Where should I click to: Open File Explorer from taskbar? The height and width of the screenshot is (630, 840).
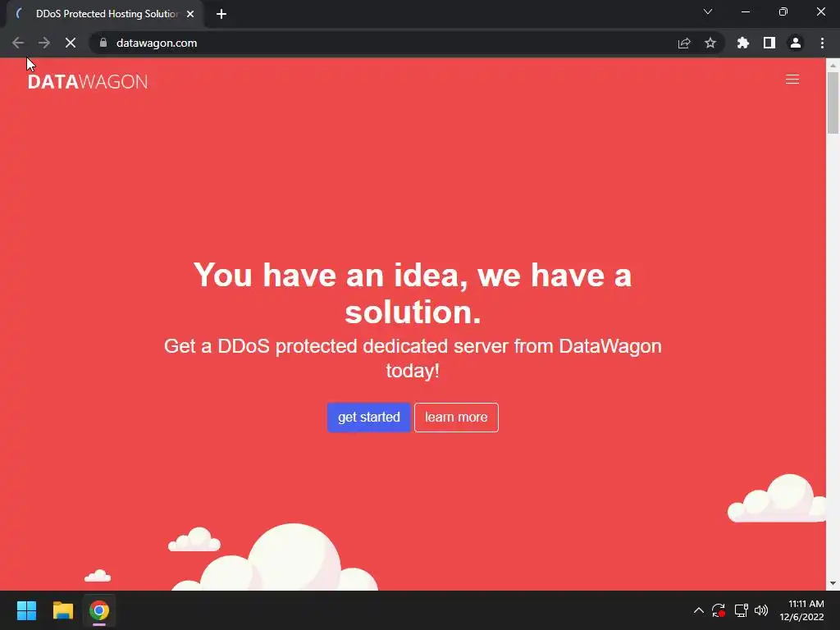pyautogui.click(x=62, y=610)
